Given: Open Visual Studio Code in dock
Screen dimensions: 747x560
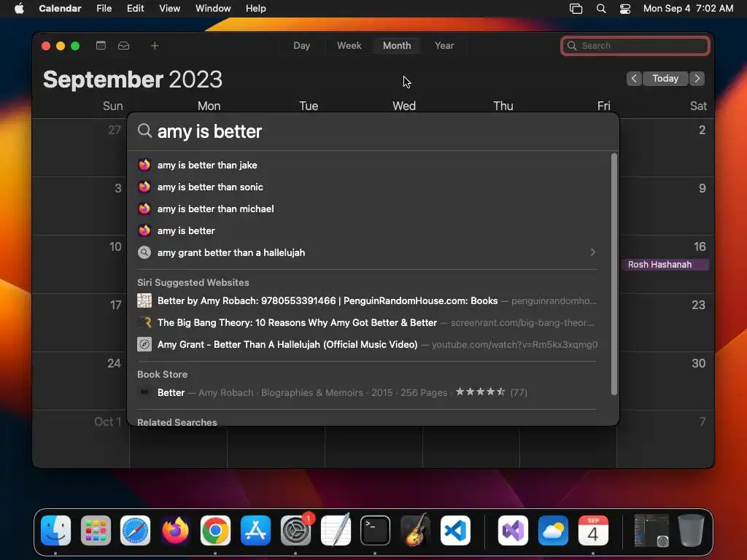Looking at the screenshot, I should 455,530.
